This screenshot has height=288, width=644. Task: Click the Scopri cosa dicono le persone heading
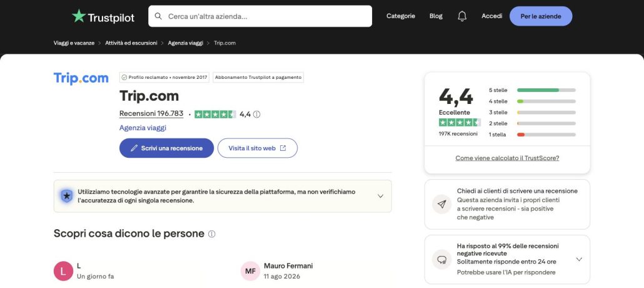[129, 234]
